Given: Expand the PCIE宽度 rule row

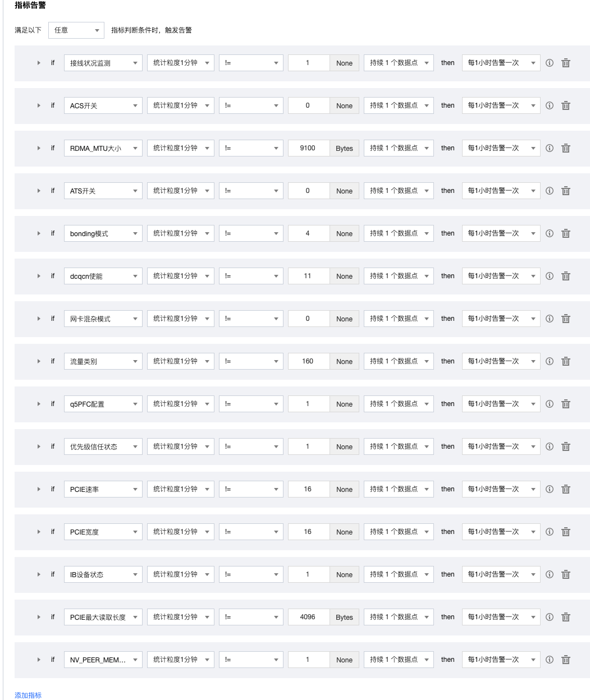Looking at the screenshot, I should [x=39, y=532].
